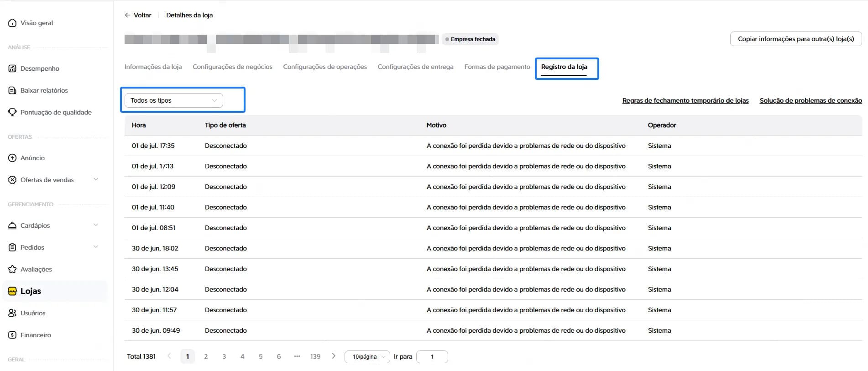Select the Formas de pagamento tab
This screenshot has height=371, width=868.
coord(497,67)
